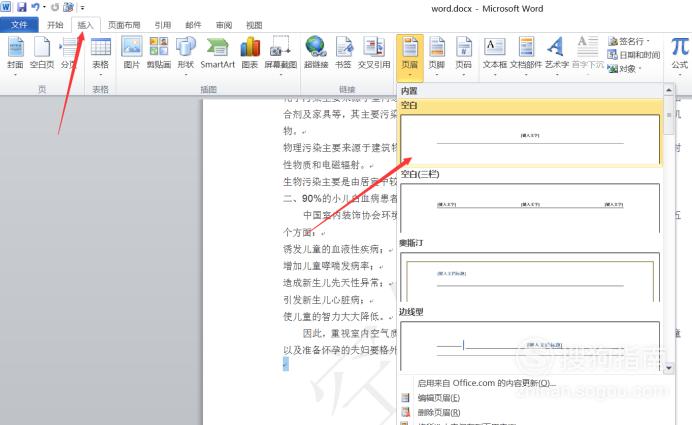The image size is (692, 425).
Task: Insert a Text Box (文本框)
Action: [x=495, y=53]
